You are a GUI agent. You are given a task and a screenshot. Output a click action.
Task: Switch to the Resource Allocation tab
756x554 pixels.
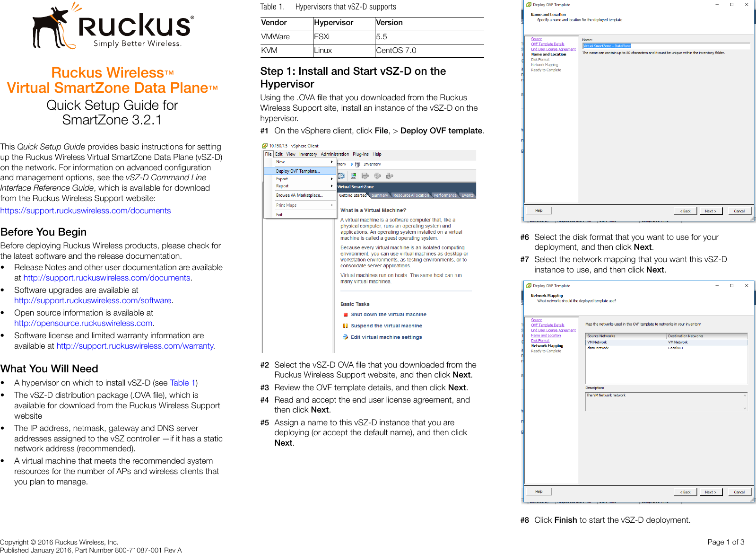[x=411, y=195]
